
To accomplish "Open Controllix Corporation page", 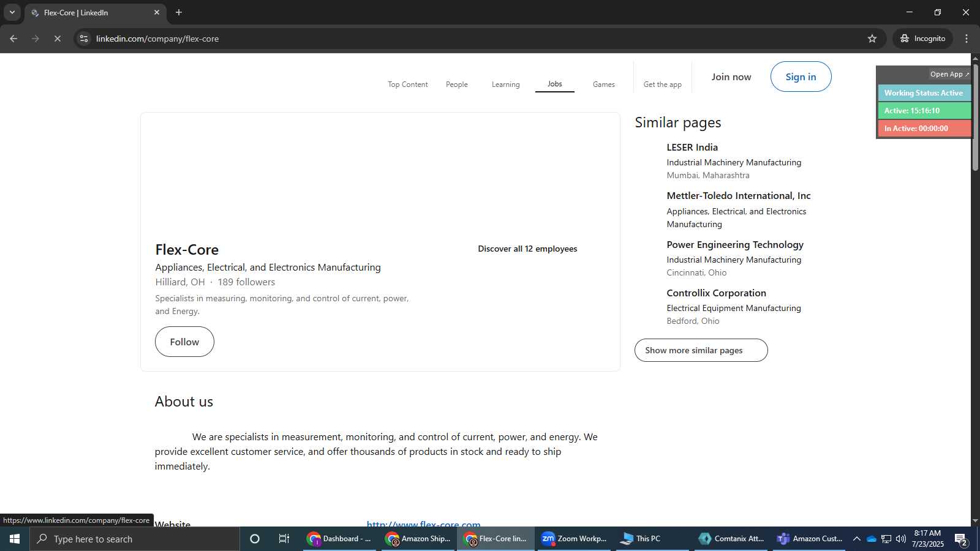I will pyautogui.click(x=716, y=293).
